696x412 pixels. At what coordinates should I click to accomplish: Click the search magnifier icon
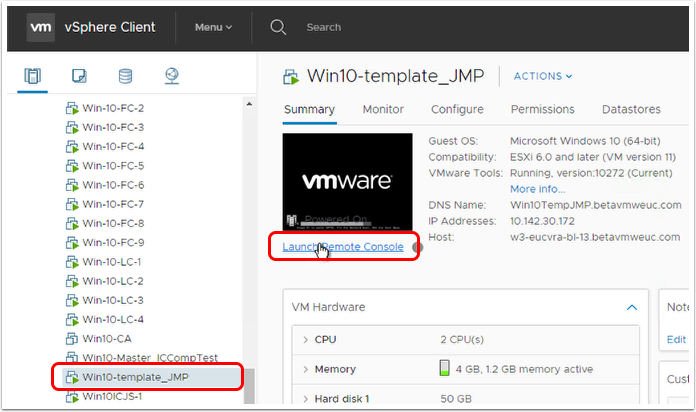pos(278,27)
